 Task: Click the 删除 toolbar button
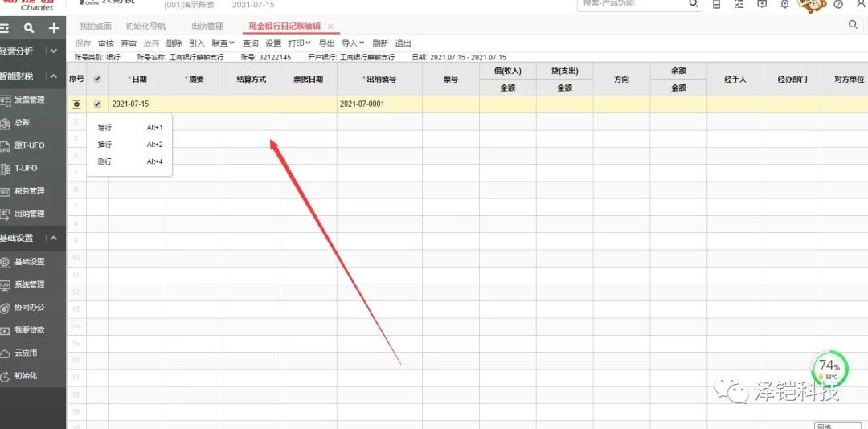click(174, 43)
